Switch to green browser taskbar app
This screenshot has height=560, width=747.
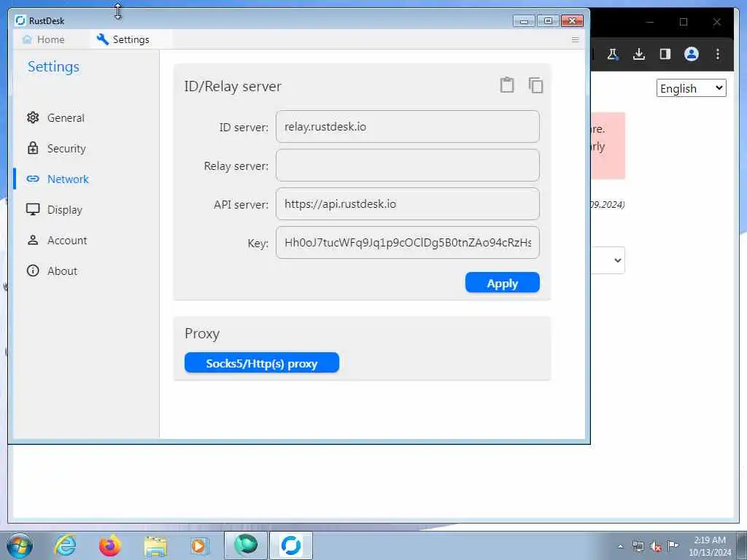click(x=246, y=545)
